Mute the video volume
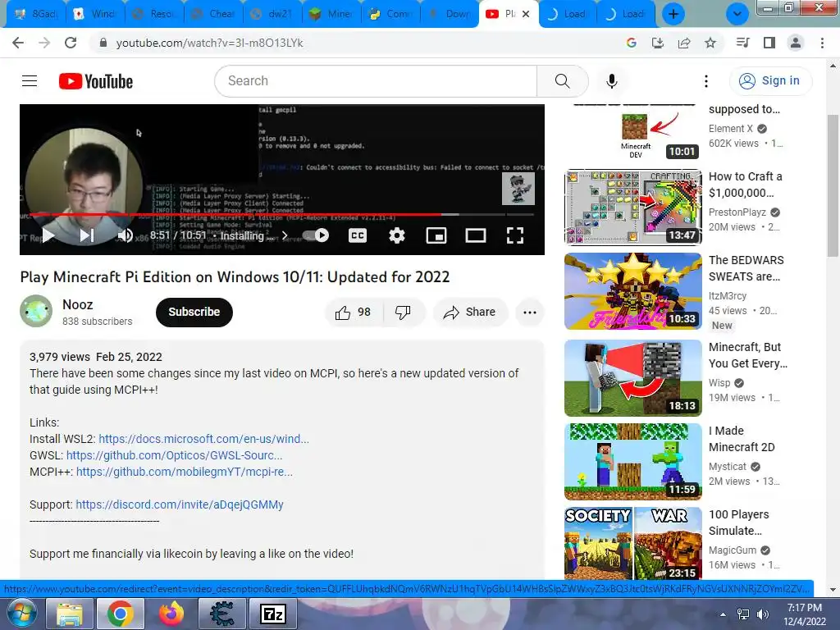 pyautogui.click(x=125, y=235)
